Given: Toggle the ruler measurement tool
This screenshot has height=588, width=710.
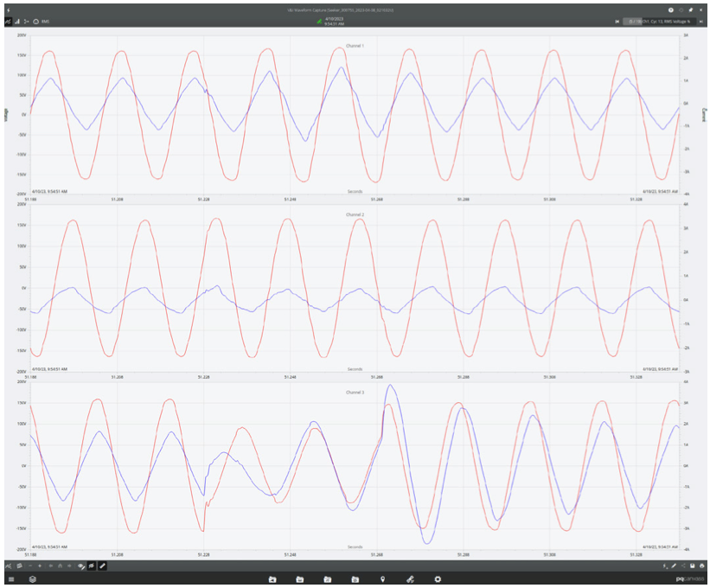Looking at the screenshot, I should [102, 566].
